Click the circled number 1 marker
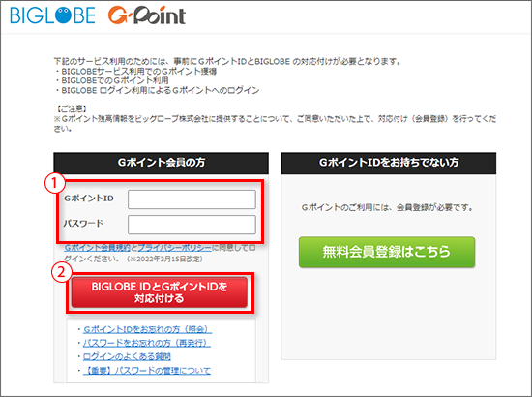The width and height of the screenshot is (532, 397). [55, 183]
